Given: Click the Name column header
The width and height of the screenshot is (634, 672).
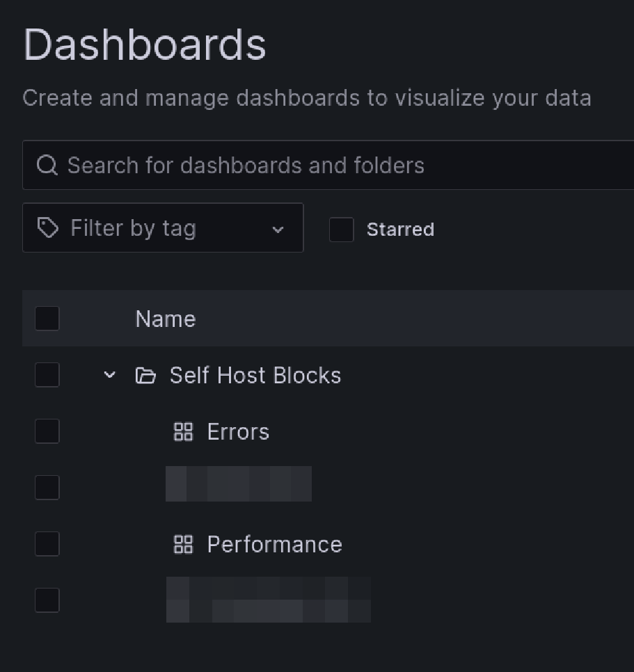Looking at the screenshot, I should pos(165,319).
